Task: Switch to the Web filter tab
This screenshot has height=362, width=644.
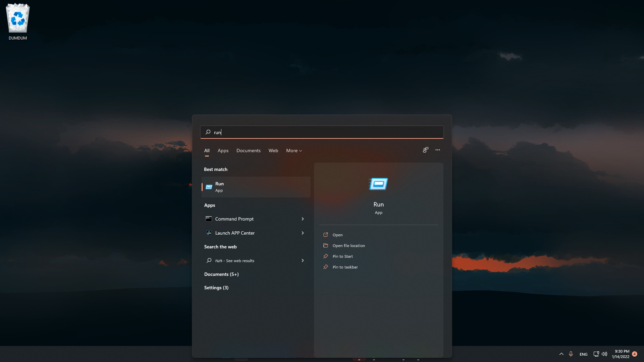Action: [273, 150]
